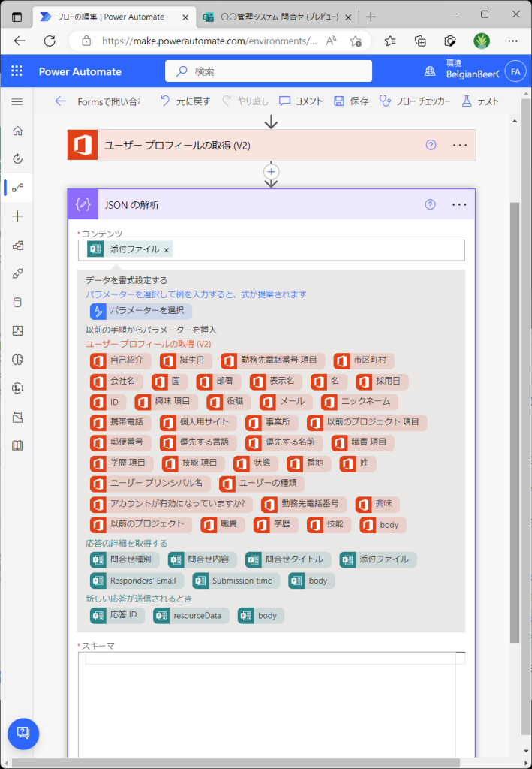Click the hamburger menu to expand navigation

tap(17, 101)
